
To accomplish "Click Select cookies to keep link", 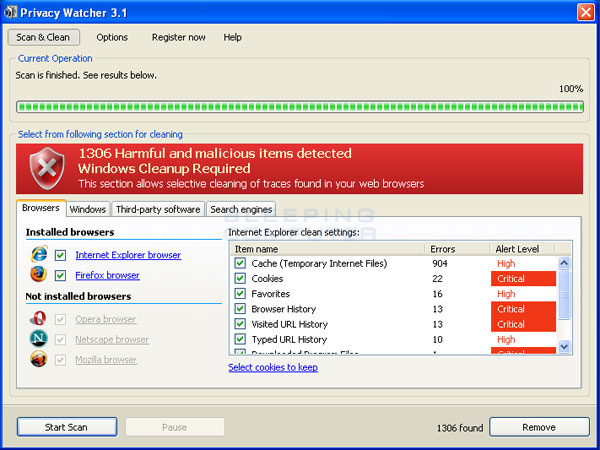I will tap(273, 367).
